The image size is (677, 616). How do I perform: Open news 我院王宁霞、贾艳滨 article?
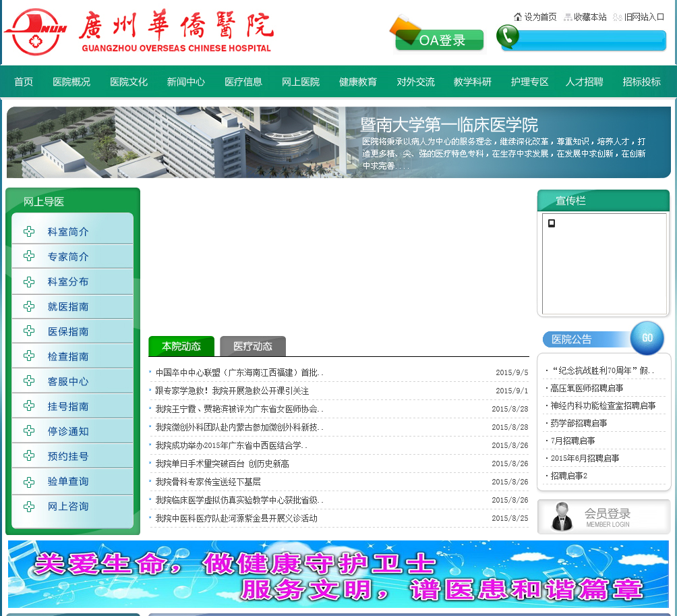239,409
